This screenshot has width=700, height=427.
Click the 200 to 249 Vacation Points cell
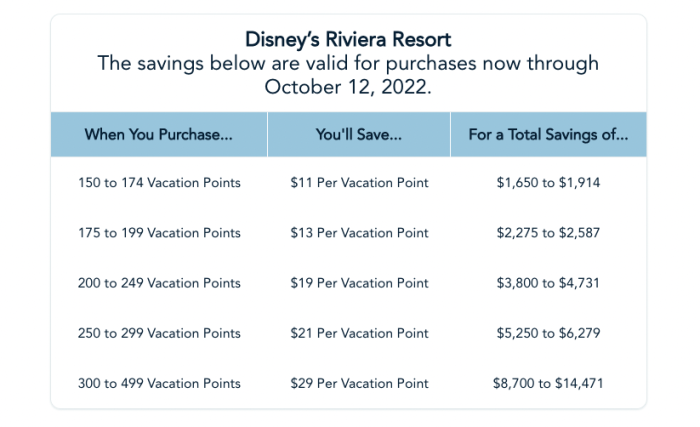(159, 283)
